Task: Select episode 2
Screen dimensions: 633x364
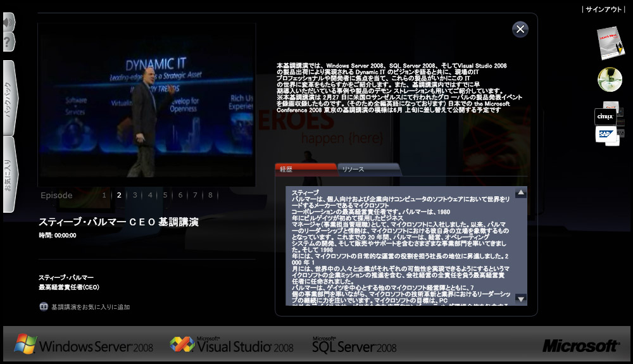Action: tap(119, 195)
